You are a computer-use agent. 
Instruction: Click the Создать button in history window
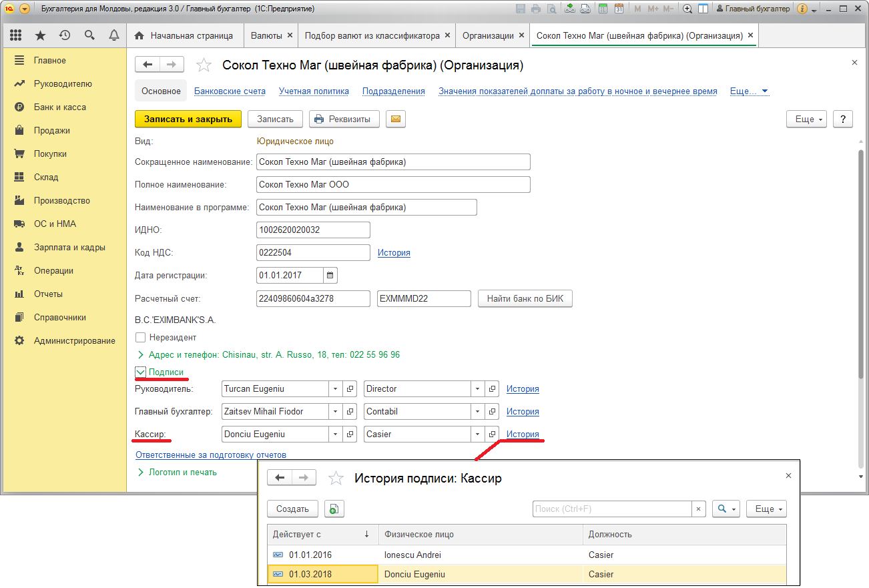pos(292,509)
